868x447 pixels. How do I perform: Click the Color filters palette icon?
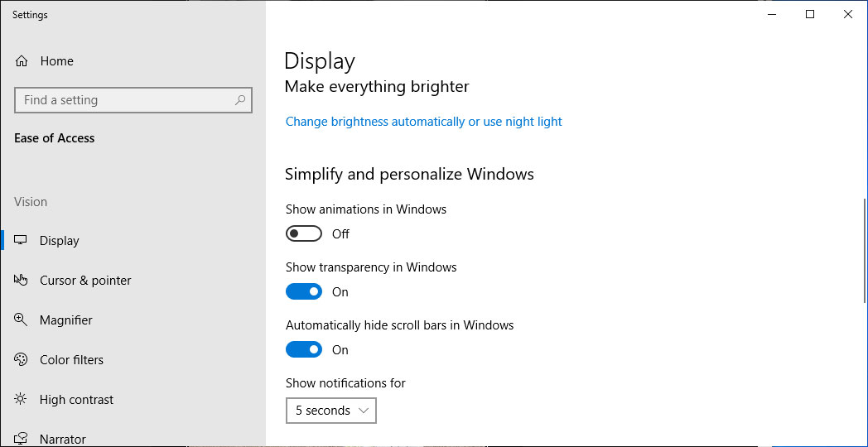21,359
